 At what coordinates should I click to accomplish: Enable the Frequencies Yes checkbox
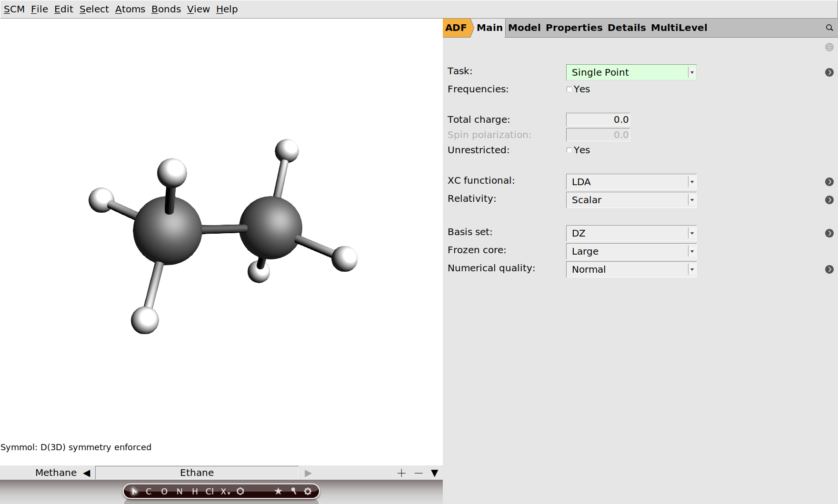click(569, 89)
